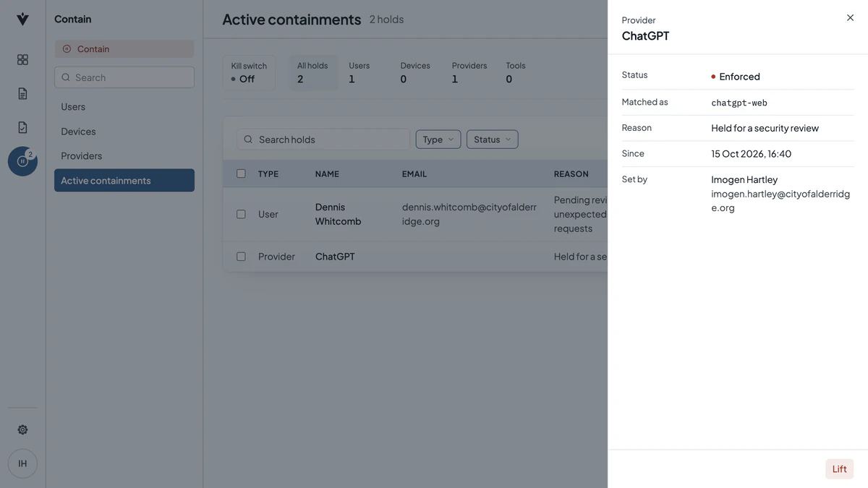Open Devices in the sidebar

(x=124, y=132)
